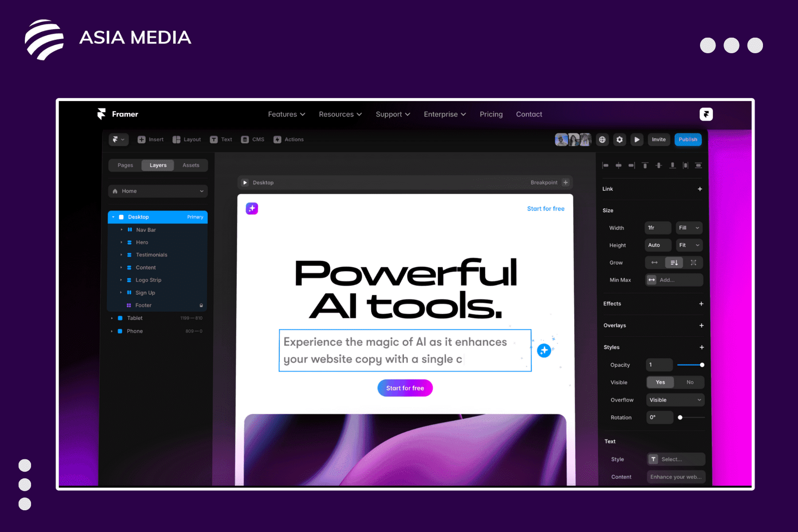This screenshot has height=532, width=798.
Task: Open the Home page dropdown
Action: [158, 191]
